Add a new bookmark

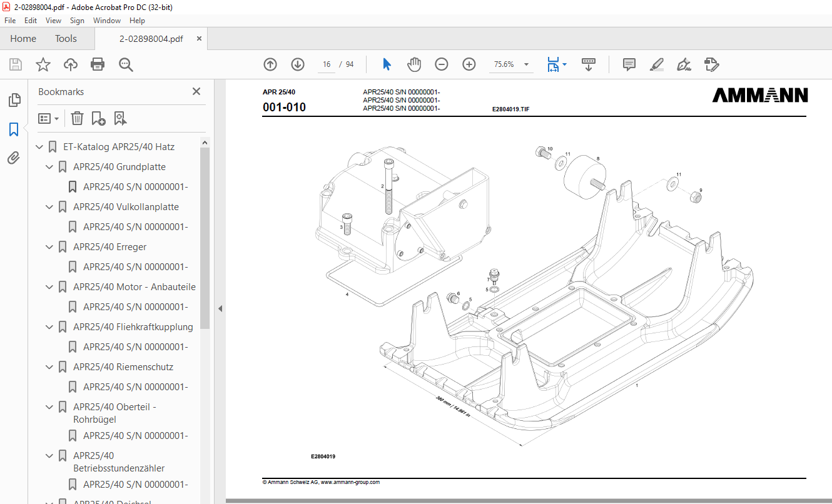tap(98, 118)
